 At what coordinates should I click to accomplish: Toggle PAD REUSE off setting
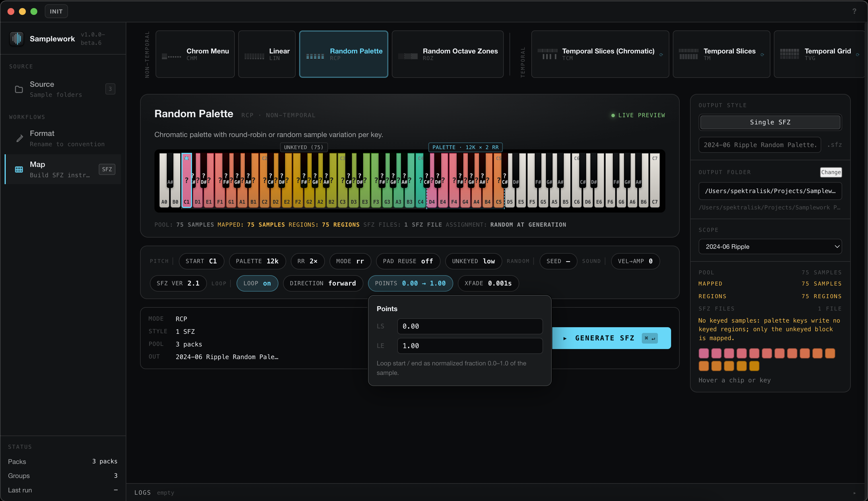(408, 261)
